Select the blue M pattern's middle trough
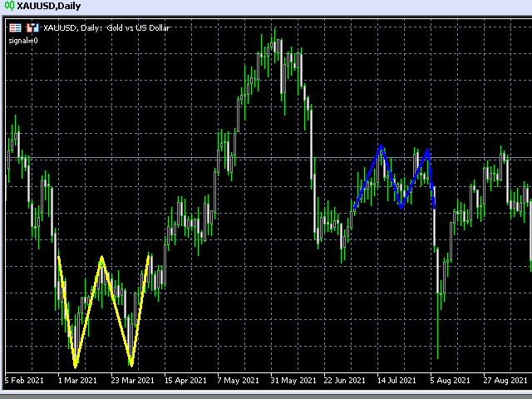The image size is (532, 399). pos(402,204)
